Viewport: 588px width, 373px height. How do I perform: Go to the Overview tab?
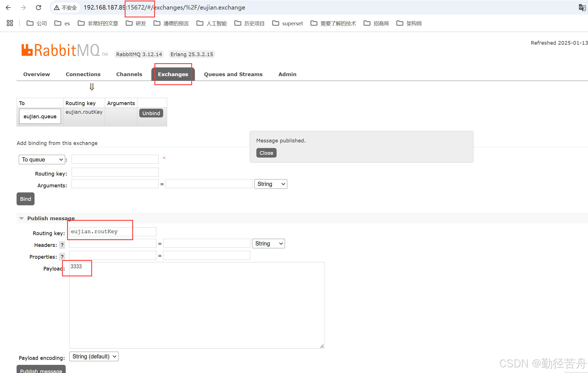pos(37,74)
